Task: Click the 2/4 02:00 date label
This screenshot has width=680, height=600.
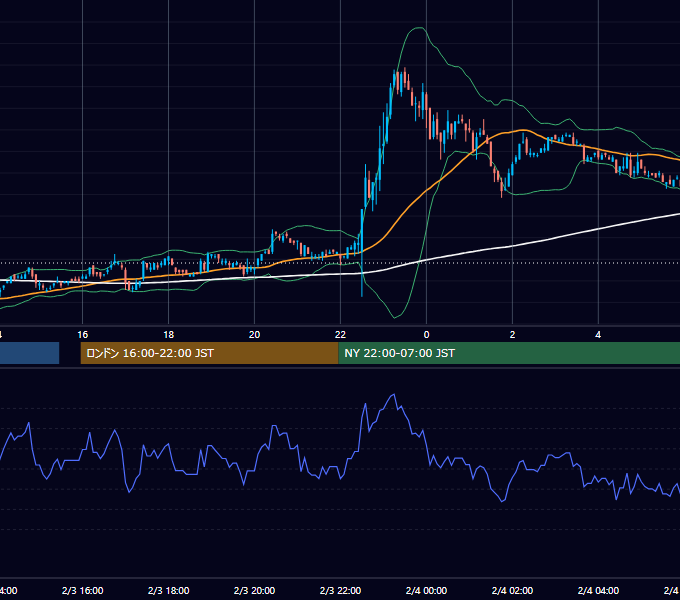Action: pyautogui.click(x=512, y=590)
